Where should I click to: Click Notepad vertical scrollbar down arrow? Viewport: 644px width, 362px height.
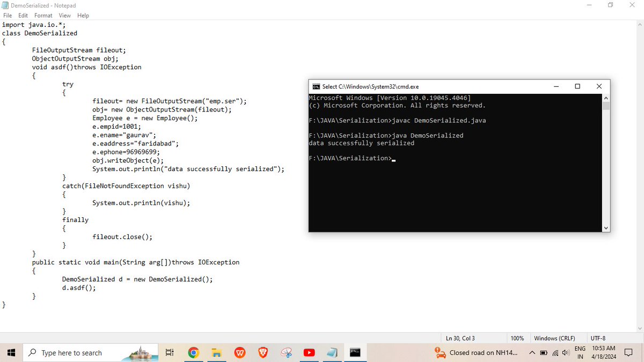click(x=640, y=328)
